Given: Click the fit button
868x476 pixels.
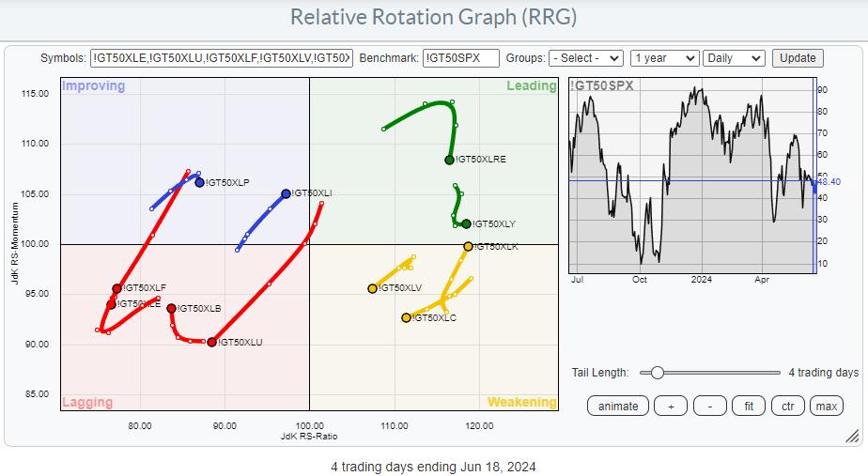Looking at the screenshot, I should point(749,406).
